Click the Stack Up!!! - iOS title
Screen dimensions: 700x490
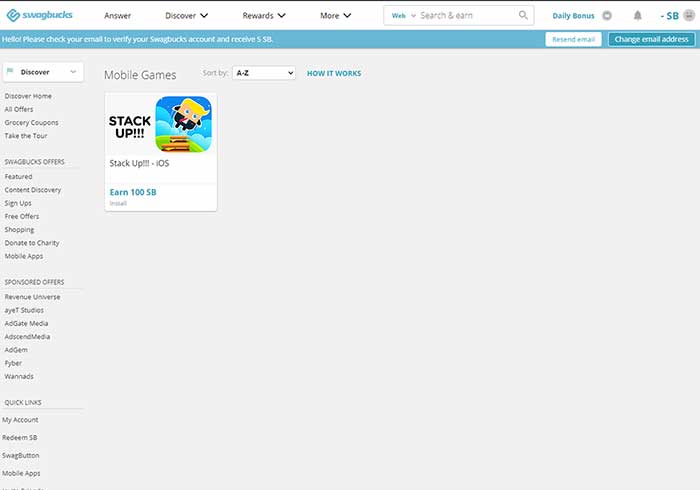pos(139,163)
